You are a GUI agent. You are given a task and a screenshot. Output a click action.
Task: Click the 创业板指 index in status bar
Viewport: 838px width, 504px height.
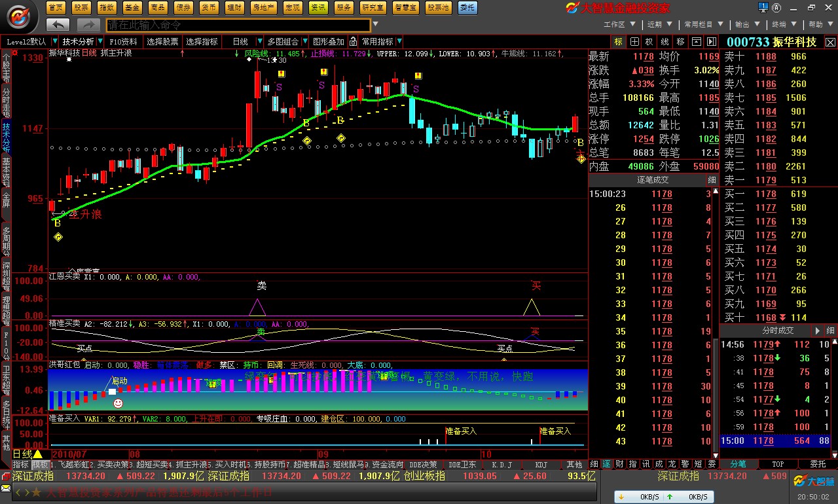[x=424, y=476]
